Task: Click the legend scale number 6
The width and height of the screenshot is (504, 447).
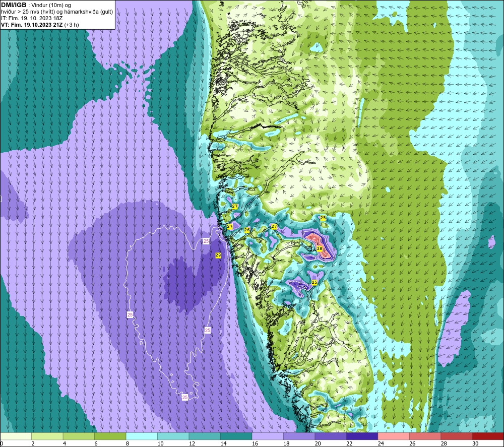Action: (x=96, y=443)
